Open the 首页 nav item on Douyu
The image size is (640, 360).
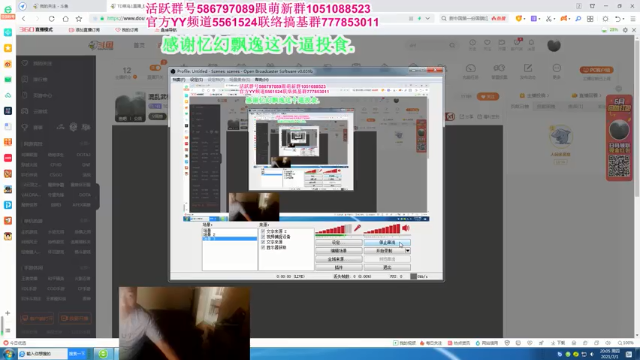pos(139,45)
